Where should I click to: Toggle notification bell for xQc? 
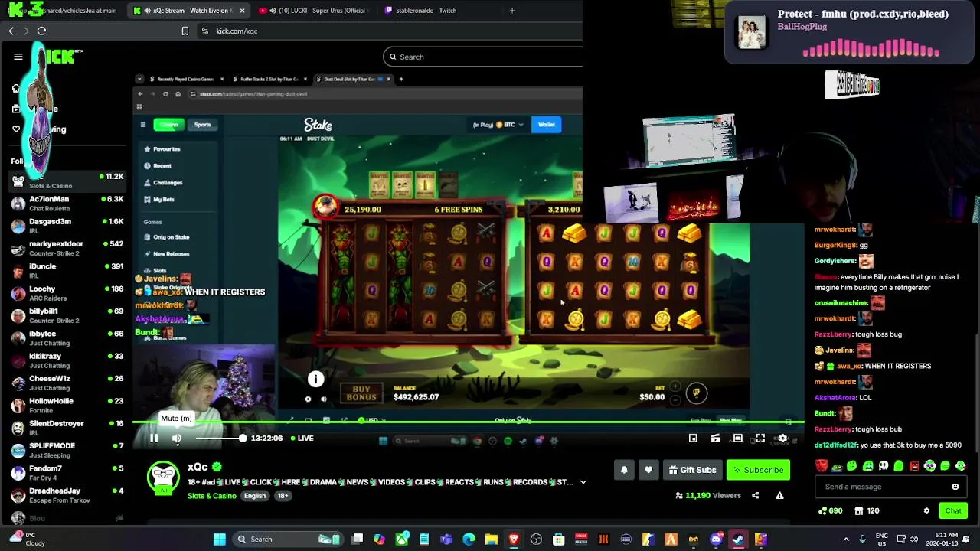(624, 470)
